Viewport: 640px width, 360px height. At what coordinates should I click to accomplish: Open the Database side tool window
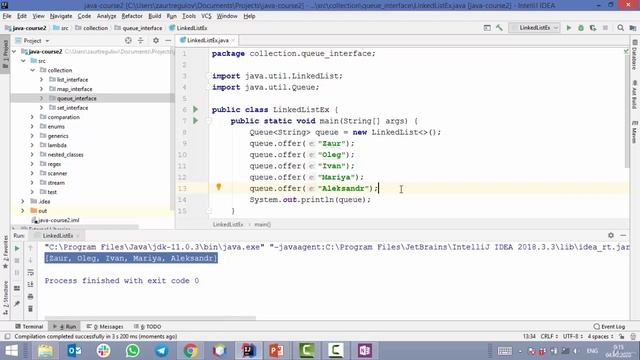coord(635,55)
